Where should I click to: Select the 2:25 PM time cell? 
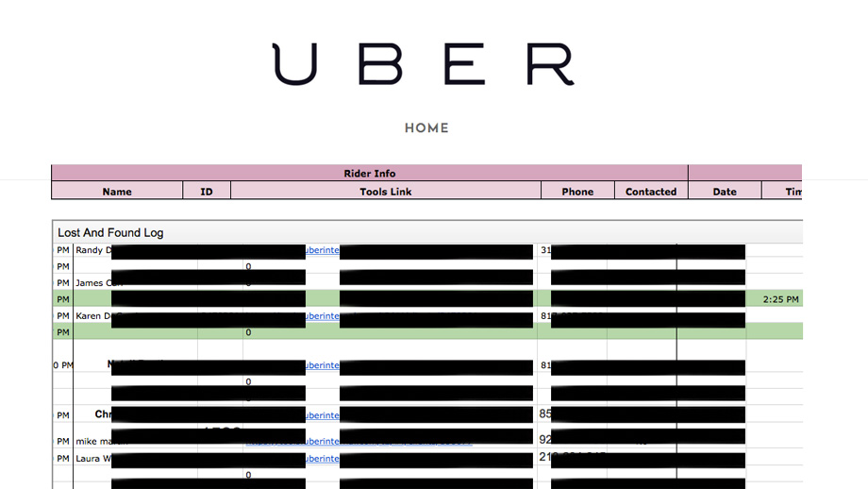(780, 300)
